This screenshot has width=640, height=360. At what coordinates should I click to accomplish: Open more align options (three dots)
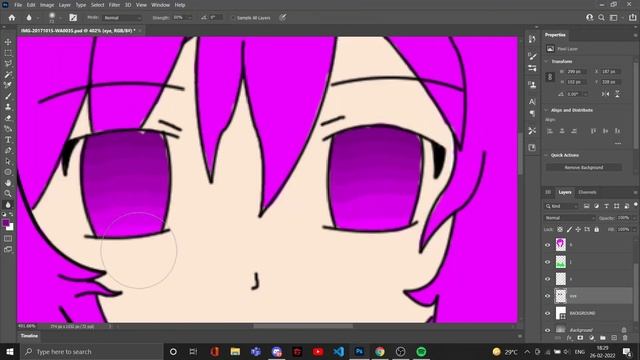(x=618, y=144)
